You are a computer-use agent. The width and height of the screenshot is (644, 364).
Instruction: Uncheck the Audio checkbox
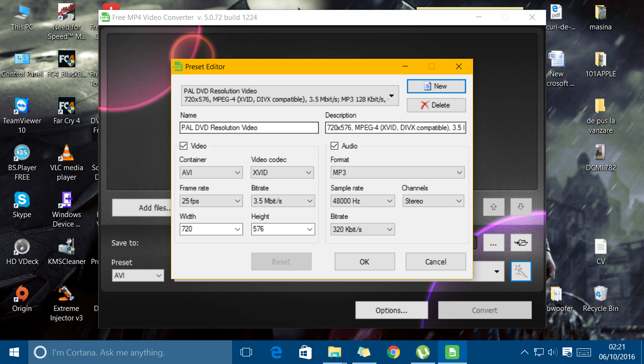pos(334,146)
